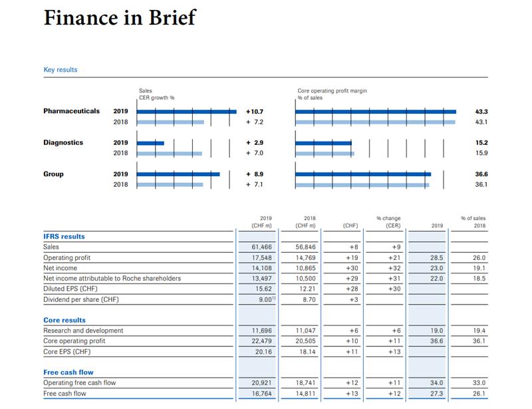532x409 pixels.
Task: Click the "Finance in Brief" page title
Action: pos(120,17)
